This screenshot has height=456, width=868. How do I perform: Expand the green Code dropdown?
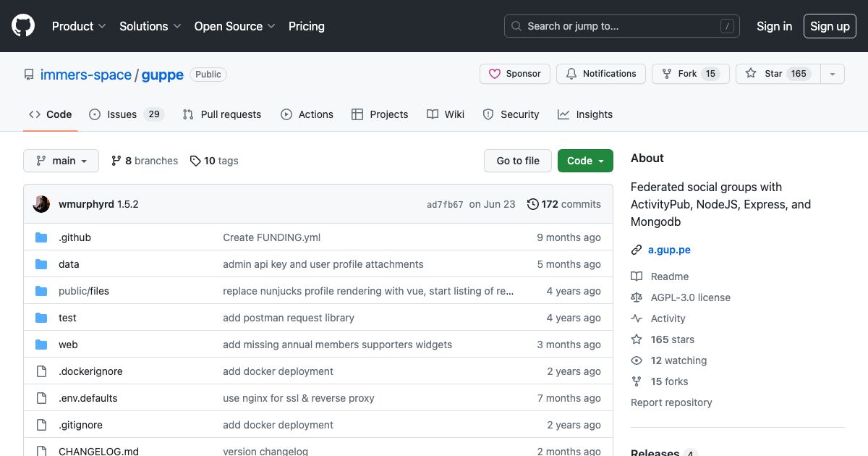(585, 161)
